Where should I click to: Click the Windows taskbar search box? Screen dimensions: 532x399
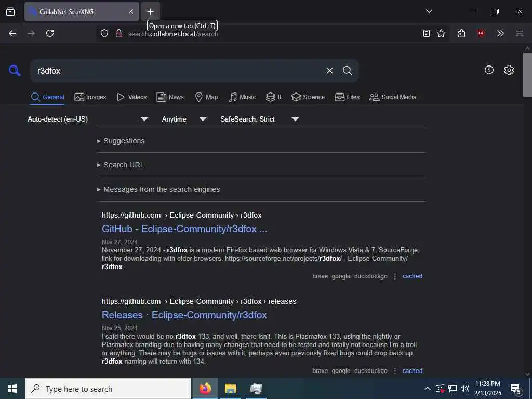click(x=108, y=389)
